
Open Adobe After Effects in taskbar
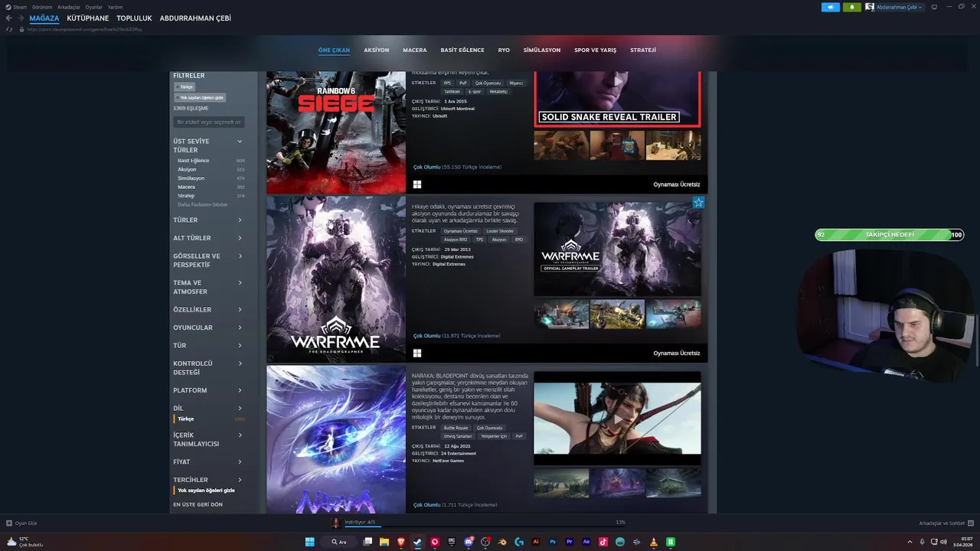point(586,542)
